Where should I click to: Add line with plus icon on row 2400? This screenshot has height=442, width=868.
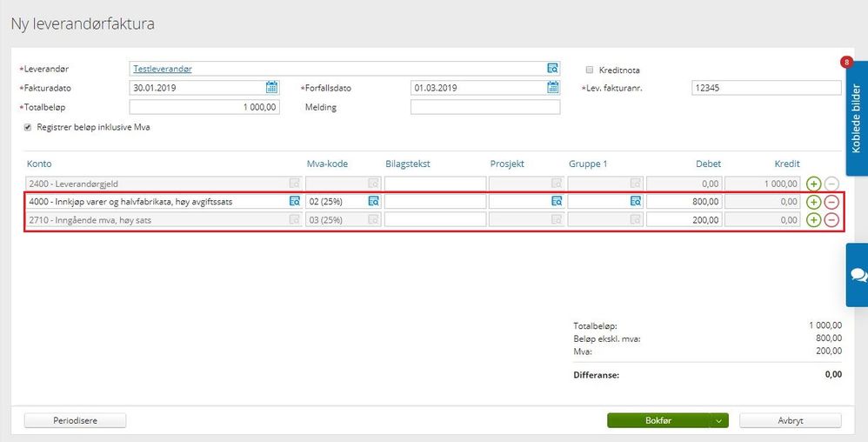point(813,184)
